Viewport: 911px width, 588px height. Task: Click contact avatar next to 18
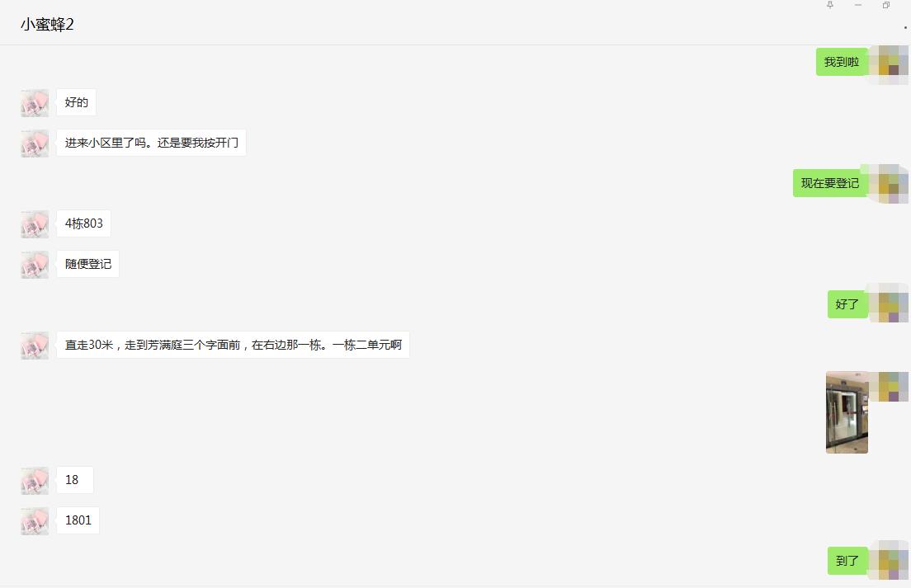(35, 481)
